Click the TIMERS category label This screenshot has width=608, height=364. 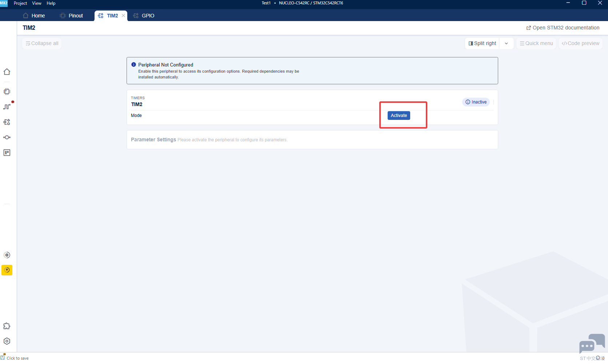click(x=138, y=98)
